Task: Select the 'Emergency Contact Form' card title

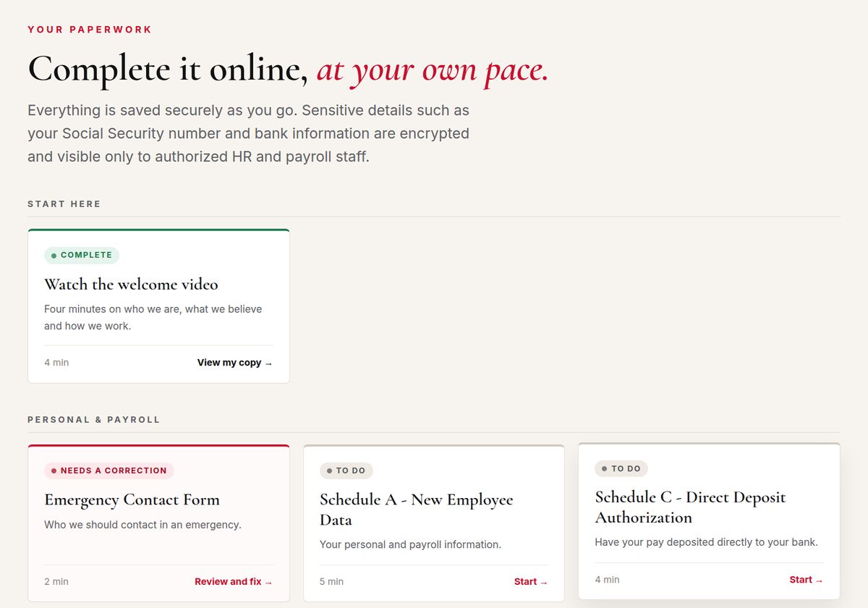Action: tap(132, 499)
